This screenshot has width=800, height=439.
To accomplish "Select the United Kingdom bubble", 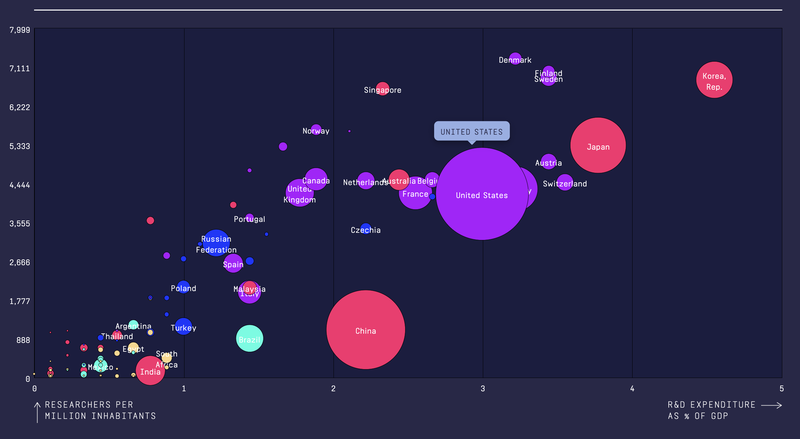I will click(299, 193).
